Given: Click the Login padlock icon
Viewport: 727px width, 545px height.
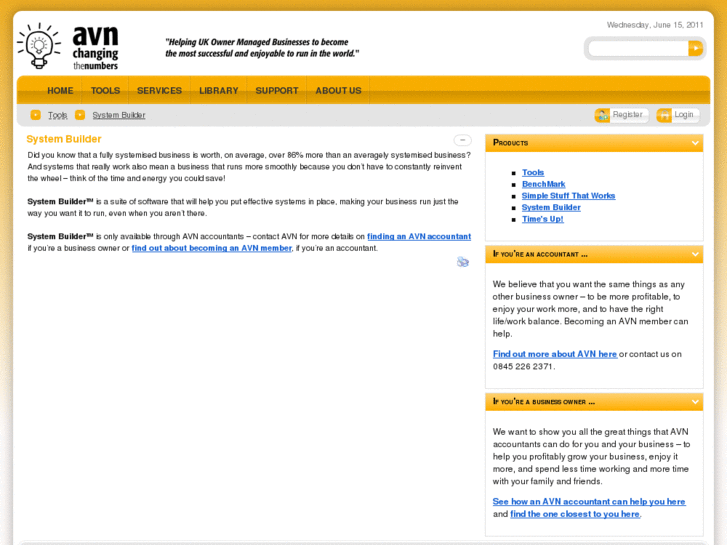Looking at the screenshot, I should (x=664, y=115).
